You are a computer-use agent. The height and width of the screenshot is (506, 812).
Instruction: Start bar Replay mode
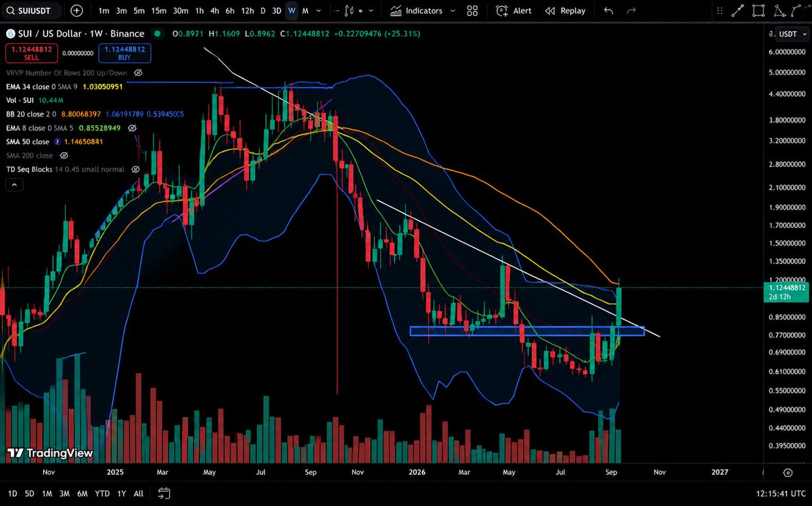(566, 11)
